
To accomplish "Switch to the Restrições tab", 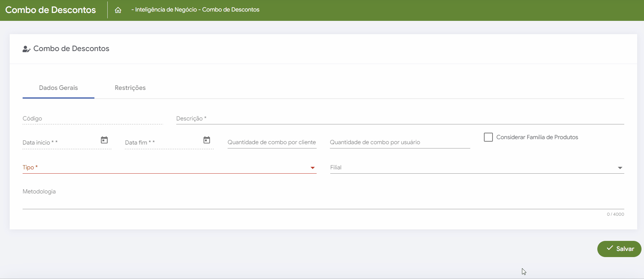I will tap(130, 88).
